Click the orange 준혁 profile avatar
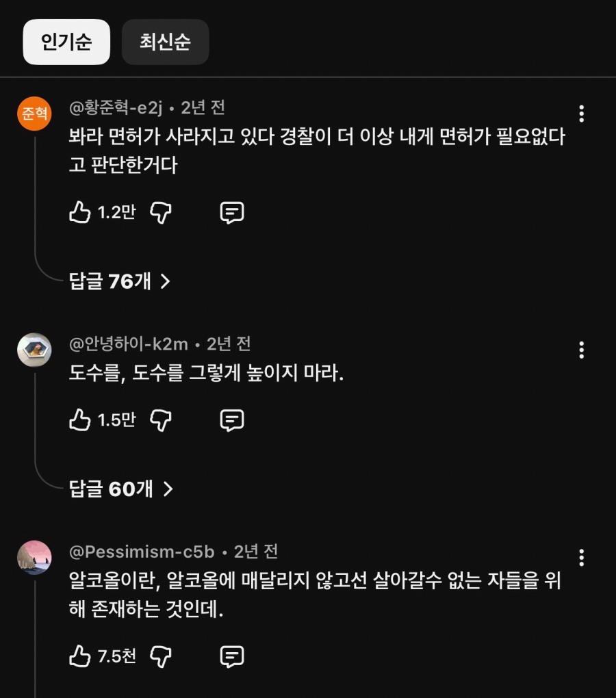 [34, 113]
